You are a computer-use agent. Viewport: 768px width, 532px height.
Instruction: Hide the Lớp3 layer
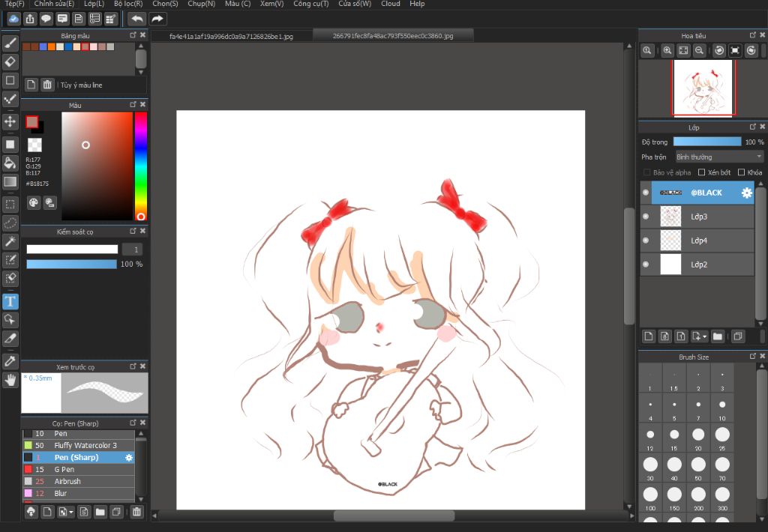(646, 217)
